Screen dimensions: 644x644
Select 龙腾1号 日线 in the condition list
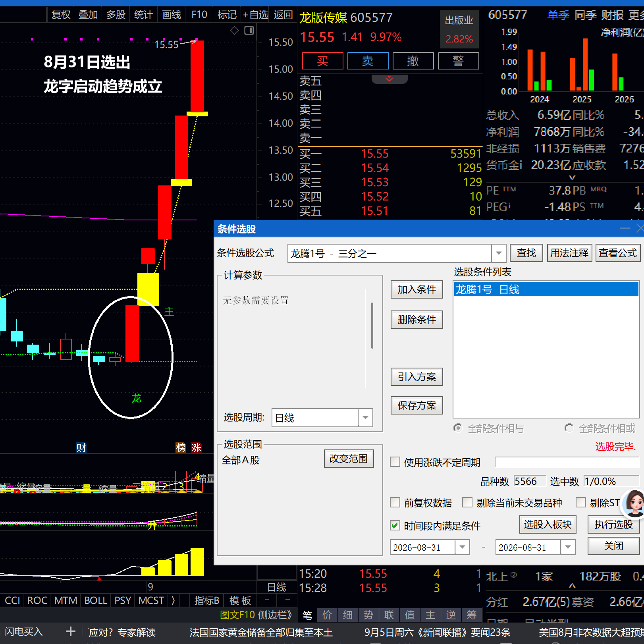[x=546, y=289]
